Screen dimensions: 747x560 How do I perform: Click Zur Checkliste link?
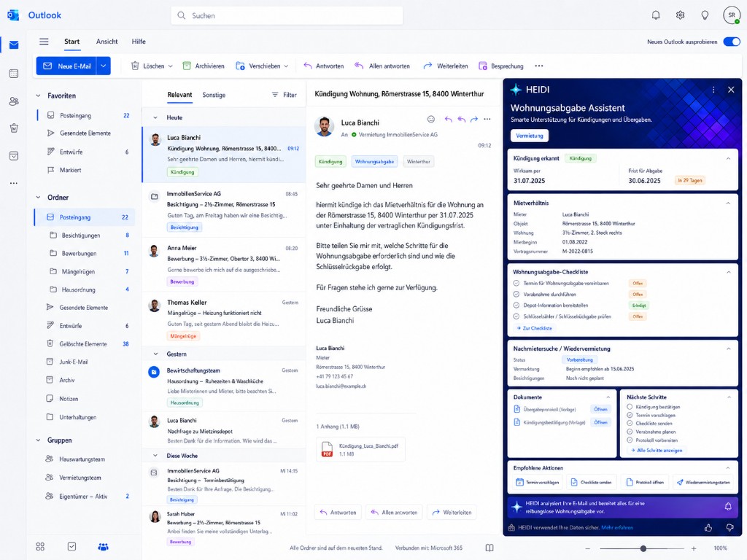point(534,328)
